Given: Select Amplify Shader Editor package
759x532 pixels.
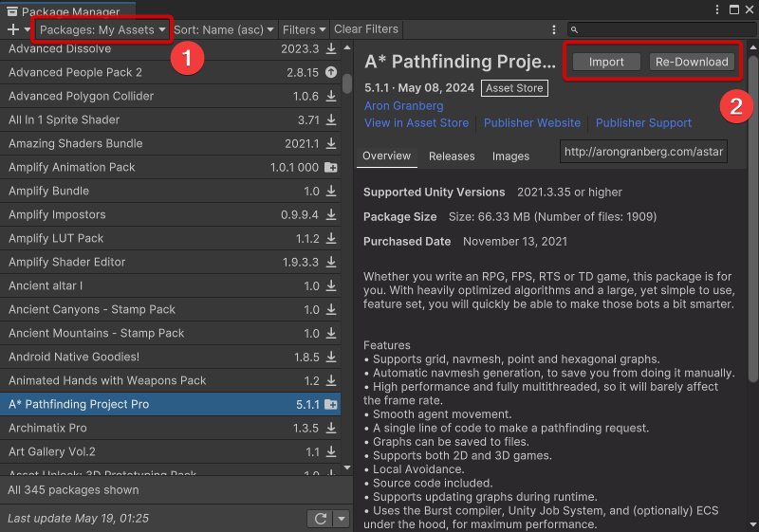Looking at the screenshot, I should (170, 262).
